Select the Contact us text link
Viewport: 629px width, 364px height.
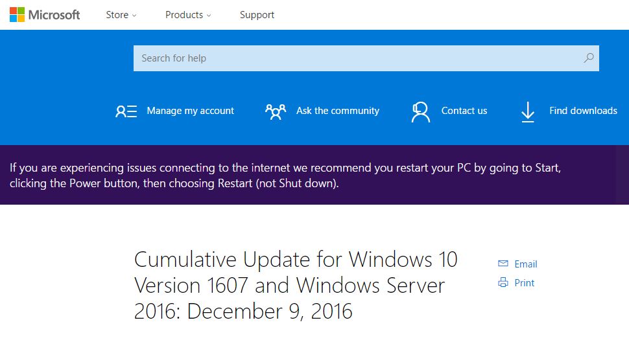pyautogui.click(x=464, y=111)
